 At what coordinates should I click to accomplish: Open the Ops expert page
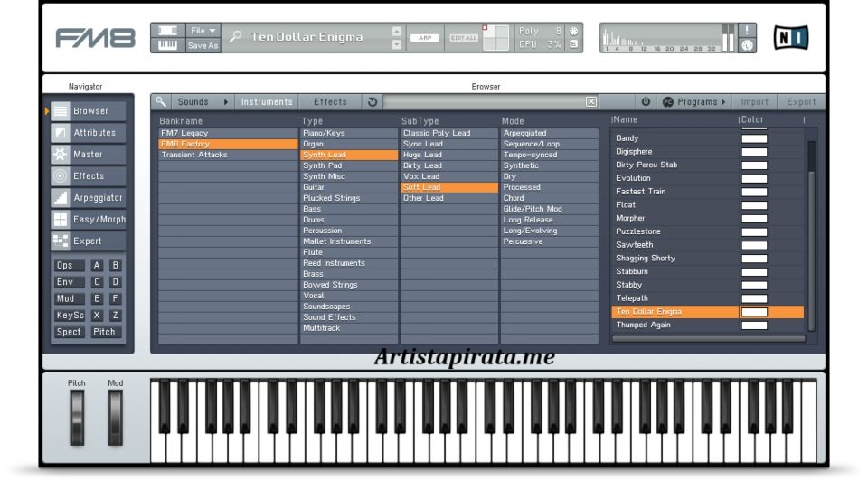tap(69, 265)
